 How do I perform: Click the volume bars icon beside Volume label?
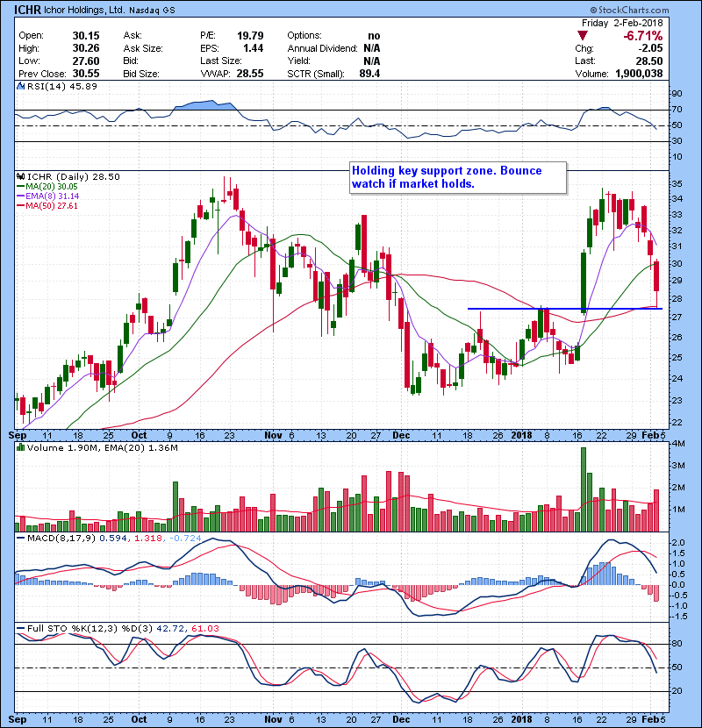point(20,448)
